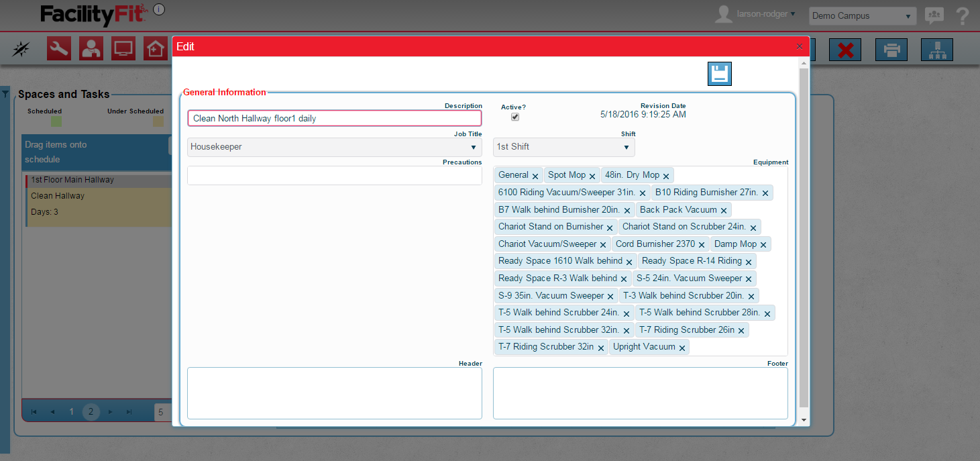Go to page 1 in pager
980x461 pixels.
point(71,411)
